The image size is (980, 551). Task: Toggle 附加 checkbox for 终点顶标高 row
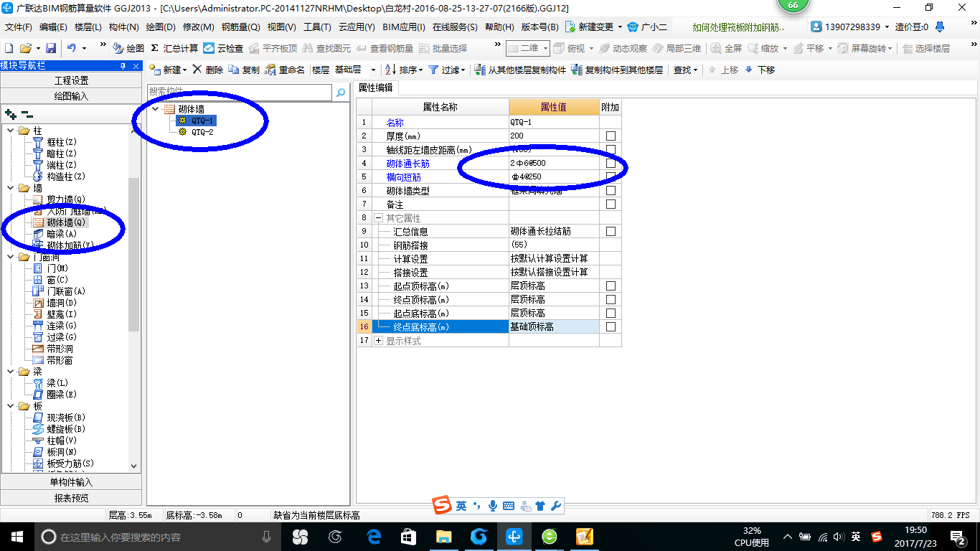point(611,299)
